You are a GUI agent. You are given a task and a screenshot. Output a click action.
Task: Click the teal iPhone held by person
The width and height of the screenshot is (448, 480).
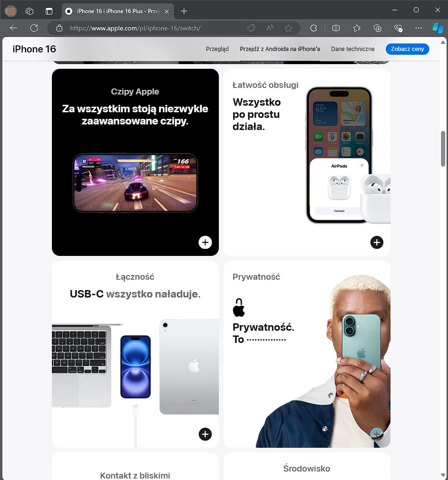click(361, 342)
